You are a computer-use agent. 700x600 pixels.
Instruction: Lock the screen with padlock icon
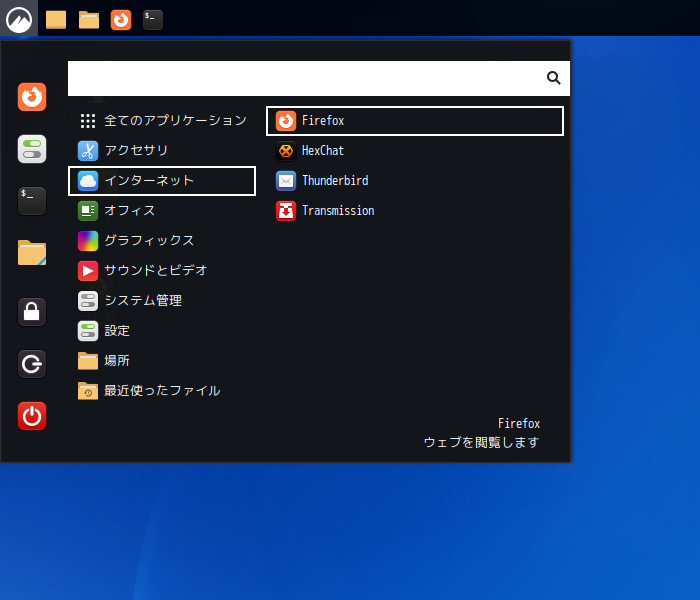32,312
